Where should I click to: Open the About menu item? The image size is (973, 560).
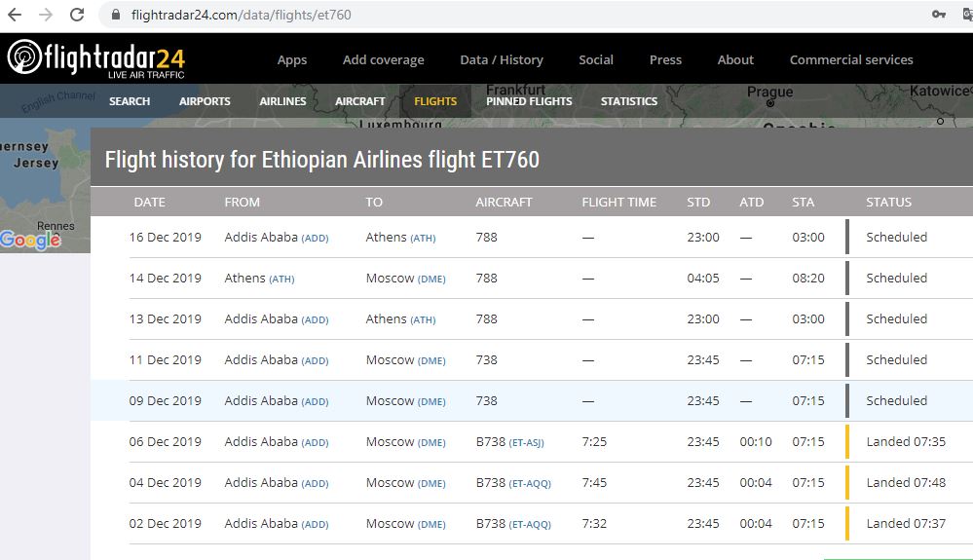click(x=735, y=60)
